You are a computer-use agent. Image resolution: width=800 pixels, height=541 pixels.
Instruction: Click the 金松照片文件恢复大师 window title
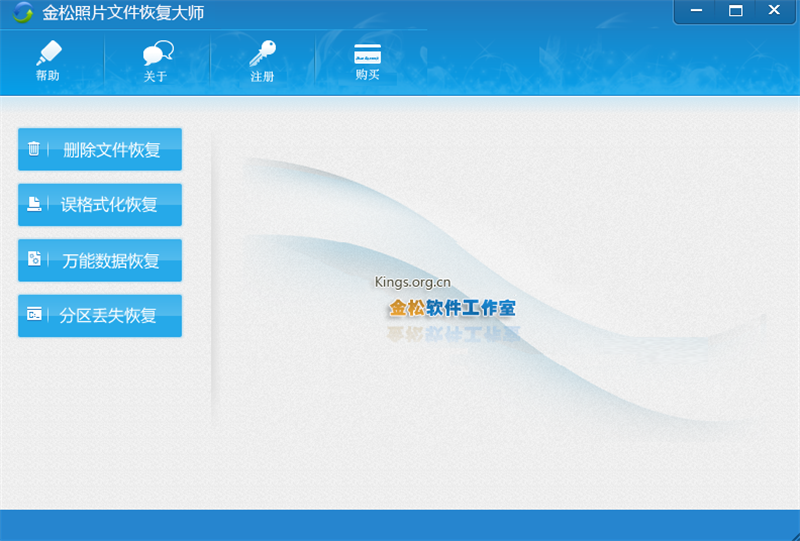[123, 13]
